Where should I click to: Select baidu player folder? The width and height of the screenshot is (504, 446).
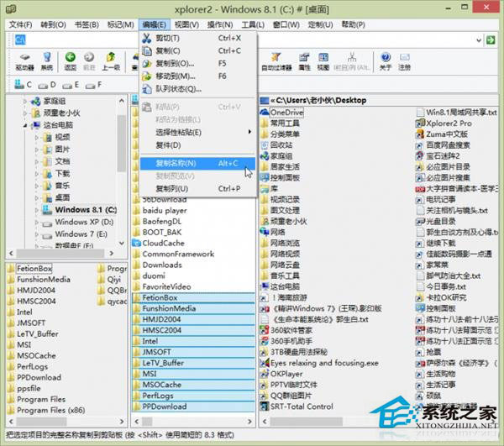tap(160, 211)
